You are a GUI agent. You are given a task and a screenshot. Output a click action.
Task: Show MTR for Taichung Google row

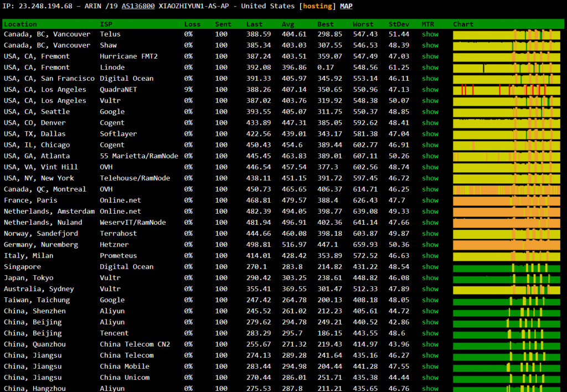[x=430, y=300]
